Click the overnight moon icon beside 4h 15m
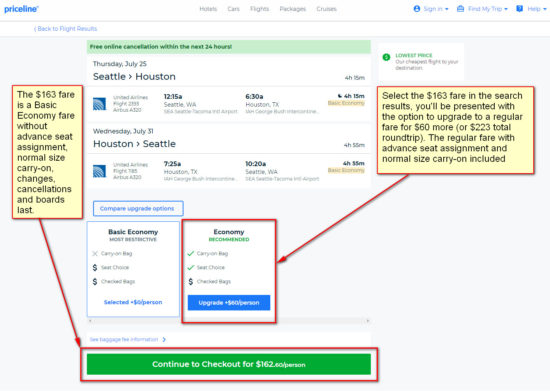The image size is (550, 391). [340, 96]
